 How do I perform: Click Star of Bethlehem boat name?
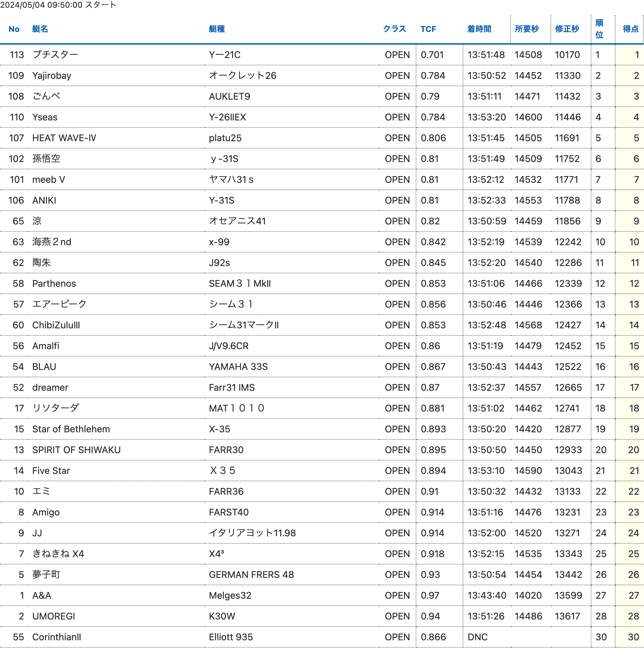coord(71,429)
